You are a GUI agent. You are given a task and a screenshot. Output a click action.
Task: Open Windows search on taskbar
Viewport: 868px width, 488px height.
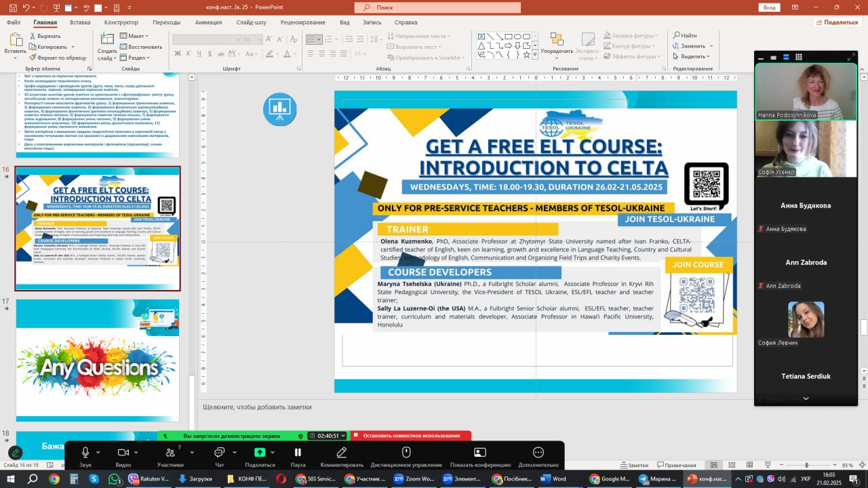coord(32,479)
